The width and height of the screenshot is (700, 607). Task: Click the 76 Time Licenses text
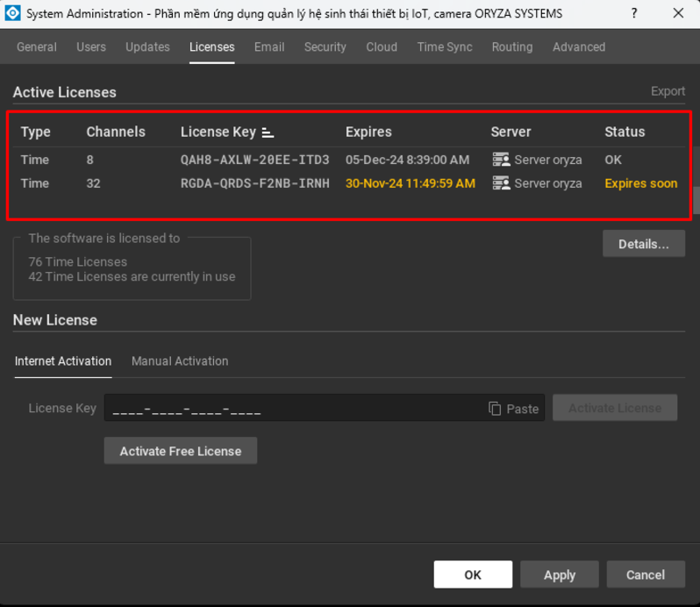coord(78,261)
